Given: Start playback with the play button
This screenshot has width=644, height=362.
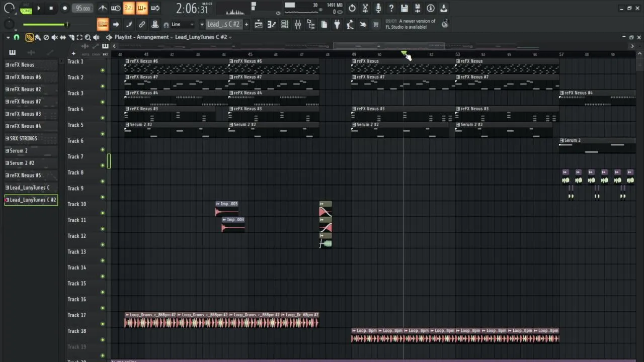Looking at the screenshot, I should (39, 8).
